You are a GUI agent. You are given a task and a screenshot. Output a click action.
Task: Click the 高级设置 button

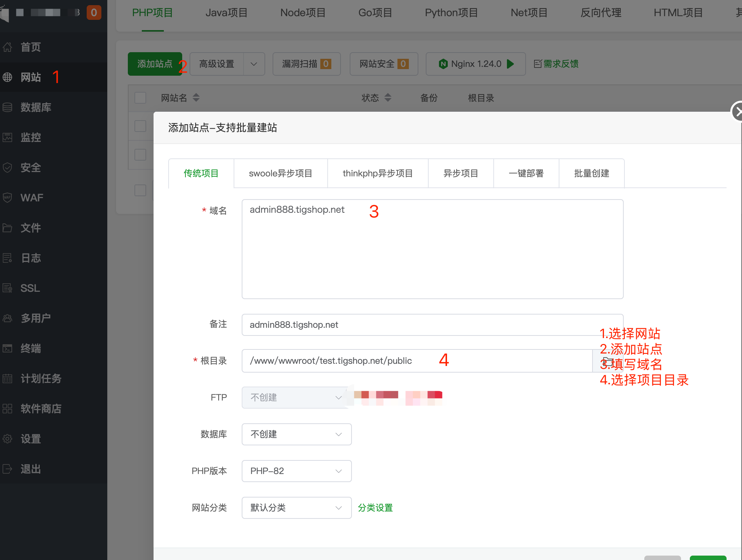click(x=217, y=64)
